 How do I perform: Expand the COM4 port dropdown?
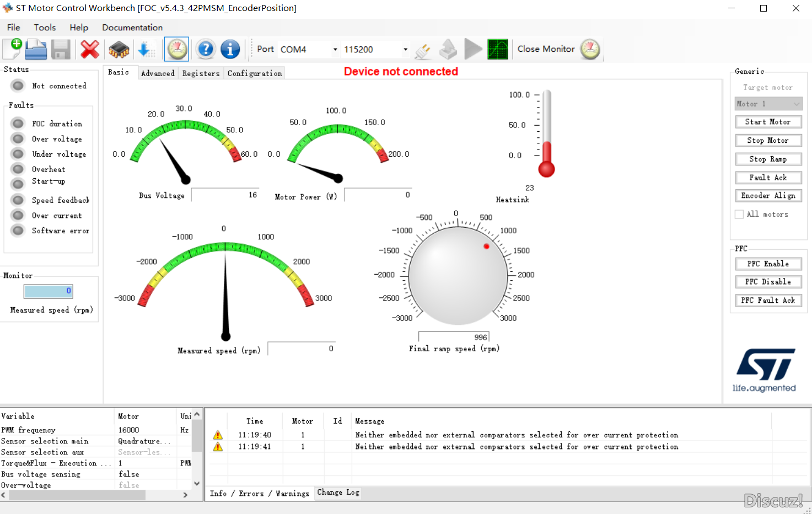[x=309, y=49]
